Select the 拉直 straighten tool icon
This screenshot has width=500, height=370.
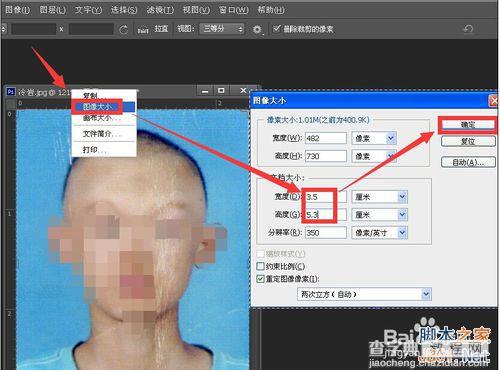coord(143,30)
